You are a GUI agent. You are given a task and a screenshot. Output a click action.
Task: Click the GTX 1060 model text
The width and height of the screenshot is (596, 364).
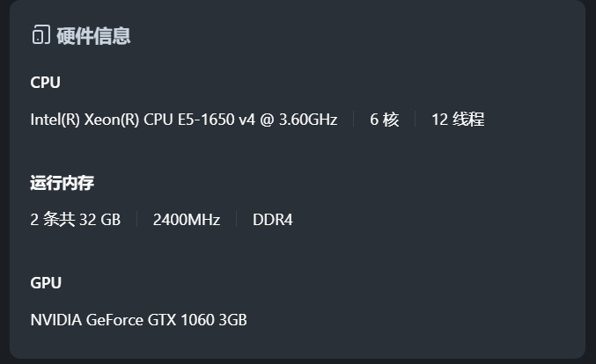pos(179,320)
